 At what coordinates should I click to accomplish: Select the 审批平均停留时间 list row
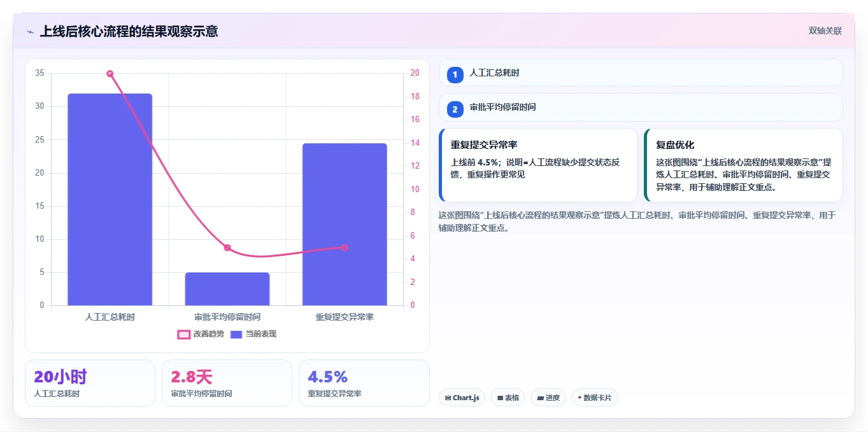[641, 107]
